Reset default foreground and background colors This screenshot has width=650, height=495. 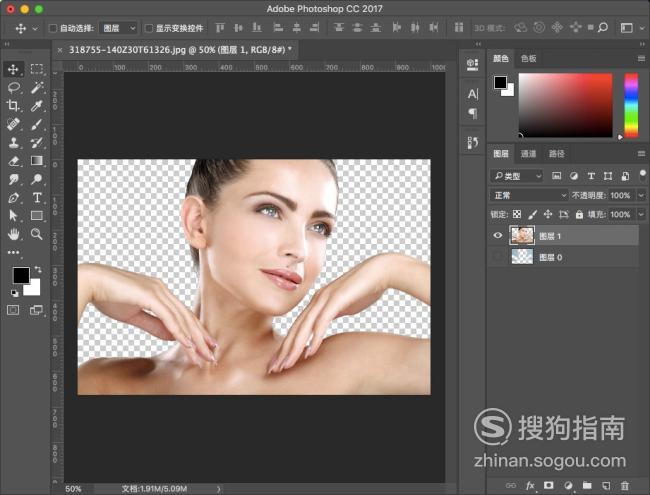tap(14, 293)
